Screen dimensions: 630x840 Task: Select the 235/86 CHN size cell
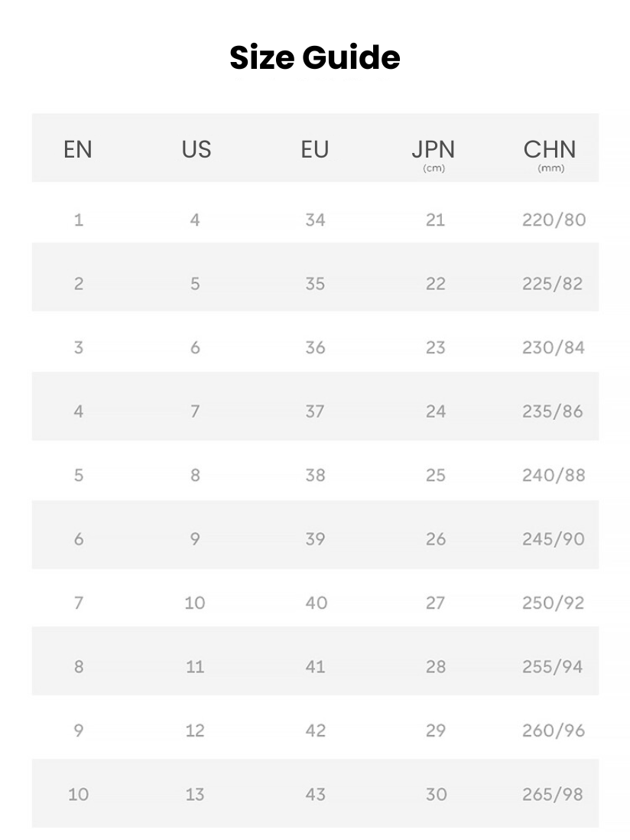point(554,412)
